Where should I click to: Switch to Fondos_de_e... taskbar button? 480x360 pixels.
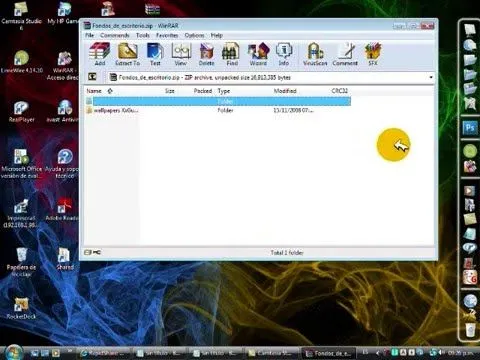tap(328, 353)
